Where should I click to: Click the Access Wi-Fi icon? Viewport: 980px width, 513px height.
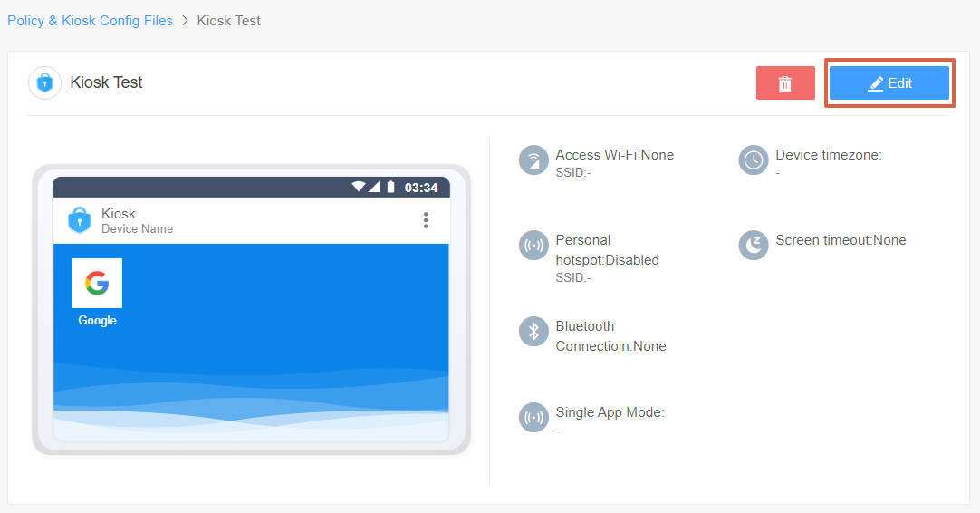[533, 160]
